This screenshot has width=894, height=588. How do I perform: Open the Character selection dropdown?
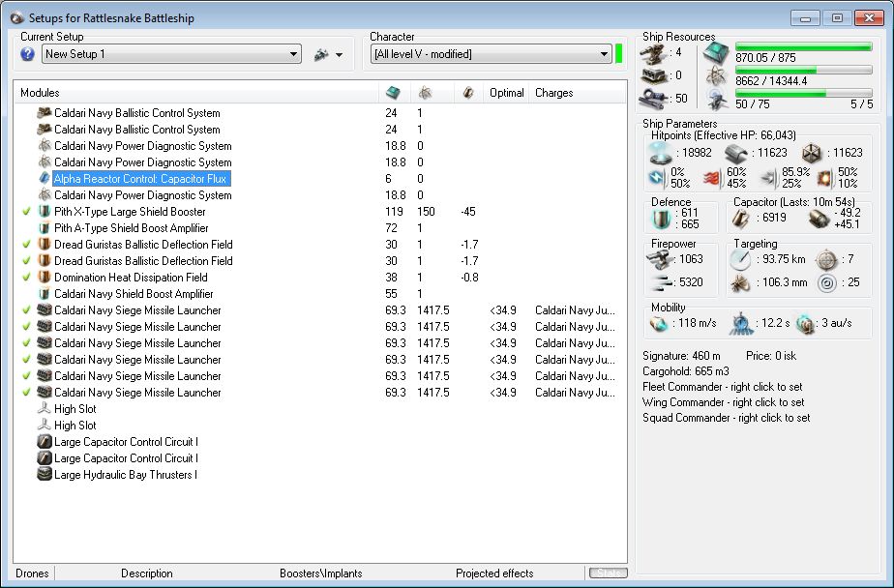pos(603,54)
